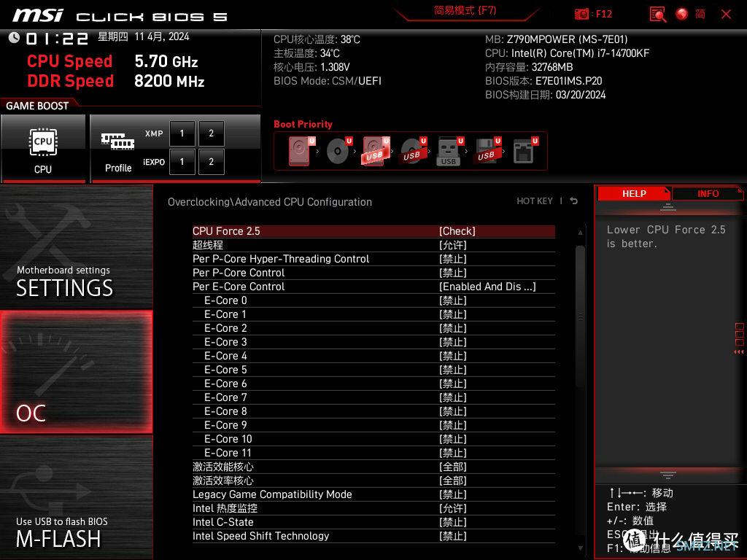The width and height of the screenshot is (747, 560).
Task: Select the Intel C-State setting
Action: 373,522
